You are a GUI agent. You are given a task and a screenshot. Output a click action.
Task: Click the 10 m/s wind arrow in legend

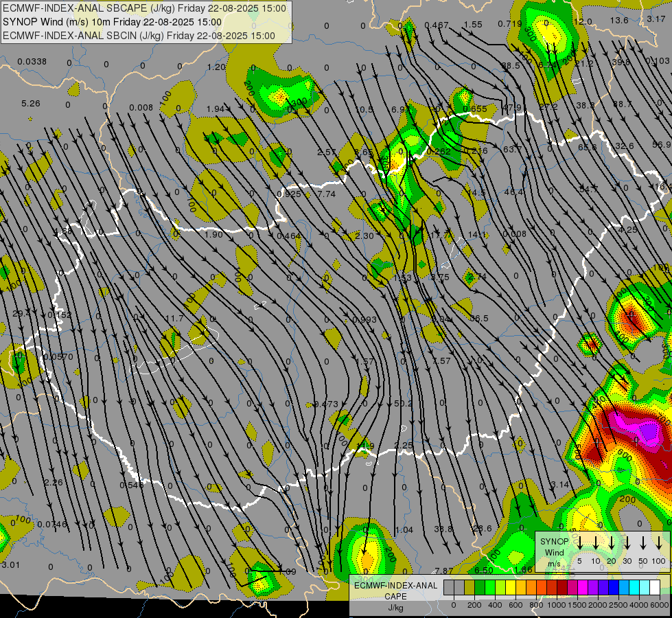pos(595,542)
